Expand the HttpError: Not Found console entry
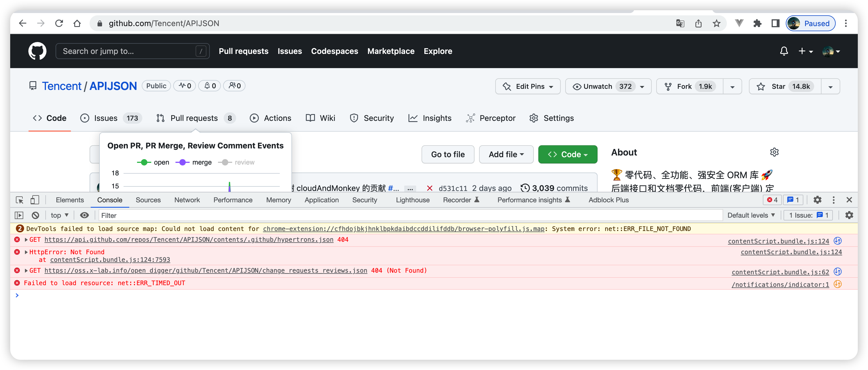 26,252
